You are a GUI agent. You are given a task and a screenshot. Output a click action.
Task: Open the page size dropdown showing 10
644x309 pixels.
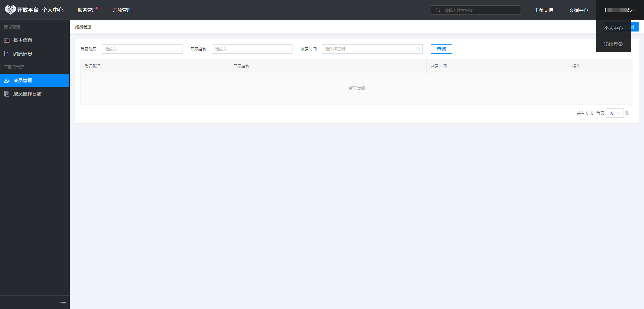(x=614, y=113)
